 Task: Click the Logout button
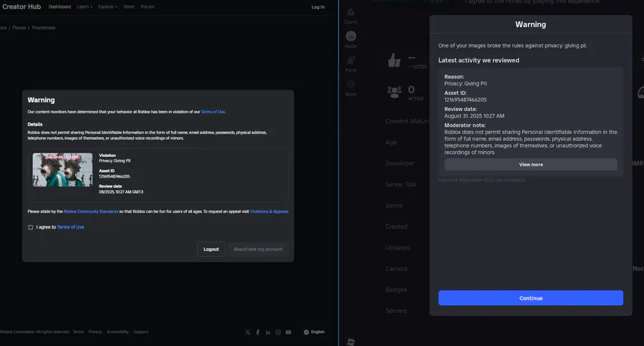(211, 249)
